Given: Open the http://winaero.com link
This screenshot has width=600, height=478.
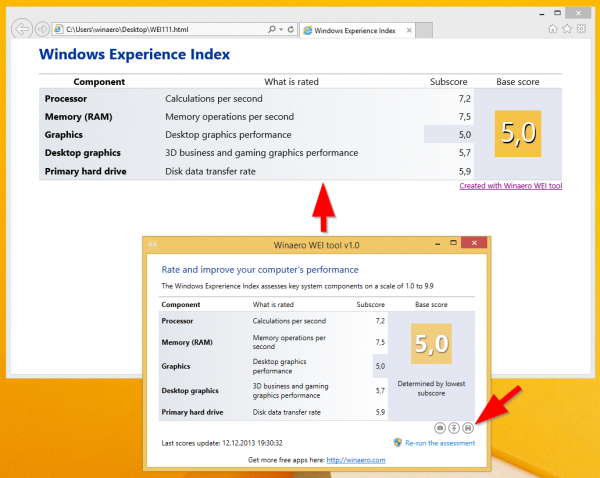Looking at the screenshot, I should (x=356, y=460).
